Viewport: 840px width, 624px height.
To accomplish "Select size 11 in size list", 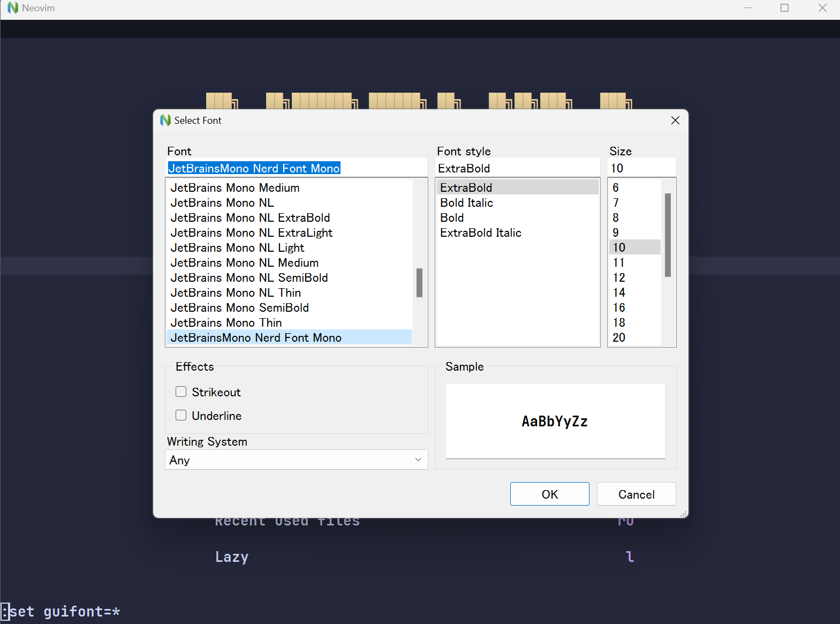I will click(635, 263).
